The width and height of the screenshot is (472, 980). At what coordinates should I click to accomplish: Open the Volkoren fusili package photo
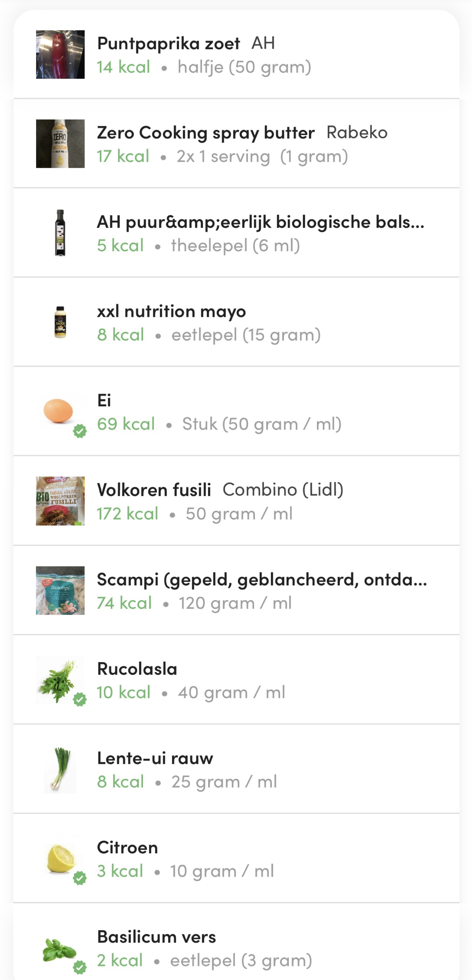click(60, 501)
